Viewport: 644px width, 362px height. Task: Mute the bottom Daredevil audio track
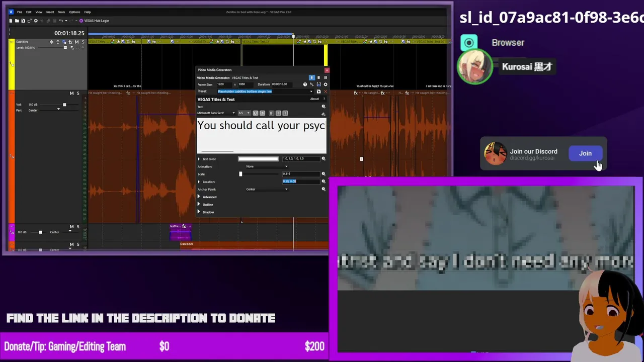tap(71, 244)
